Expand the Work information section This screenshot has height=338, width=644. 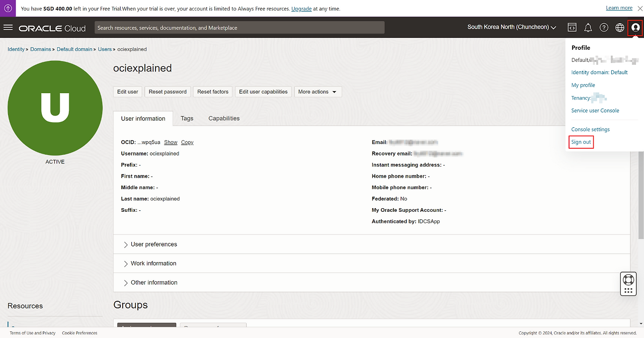click(153, 264)
